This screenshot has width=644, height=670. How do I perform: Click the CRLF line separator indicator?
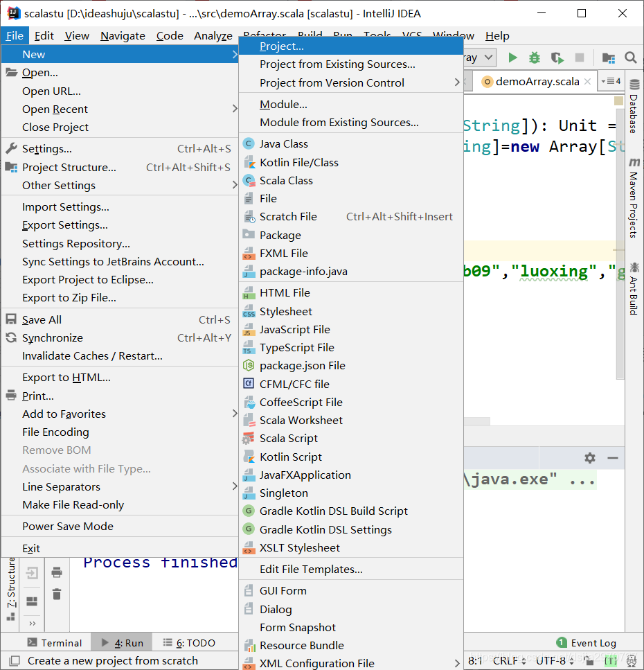506,660
